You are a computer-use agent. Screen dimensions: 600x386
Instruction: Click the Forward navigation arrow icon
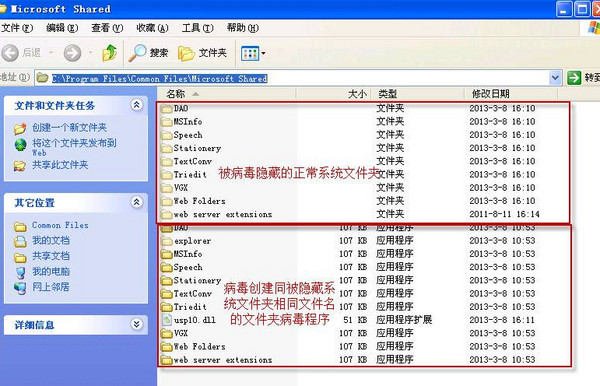click(72, 53)
